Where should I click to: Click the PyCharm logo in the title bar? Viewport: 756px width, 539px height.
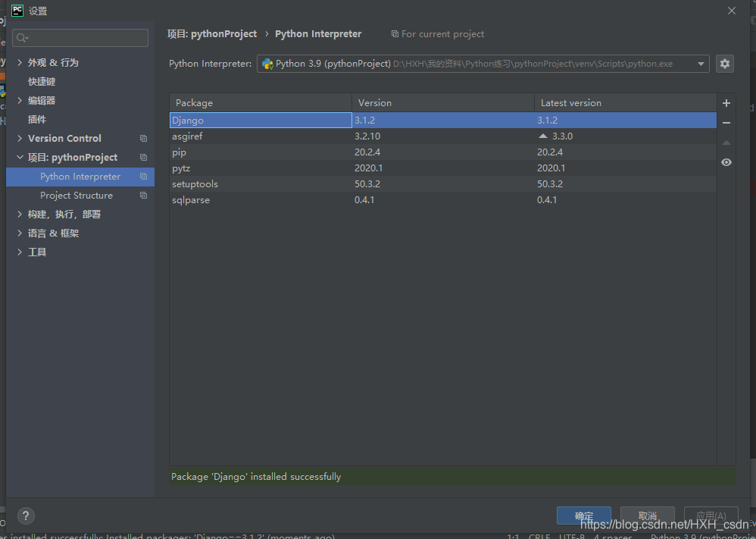pyautogui.click(x=17, y=11)
